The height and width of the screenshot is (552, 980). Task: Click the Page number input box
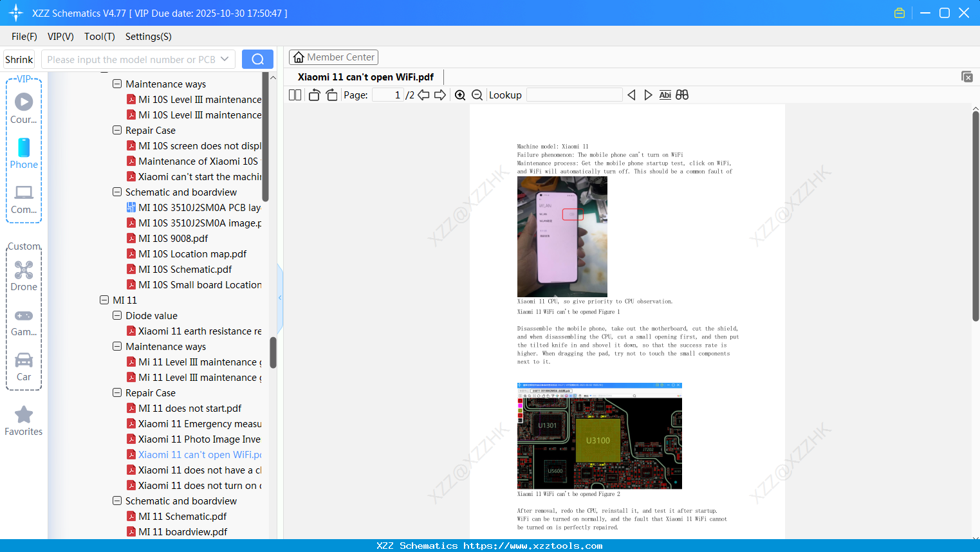click(388, 95)
